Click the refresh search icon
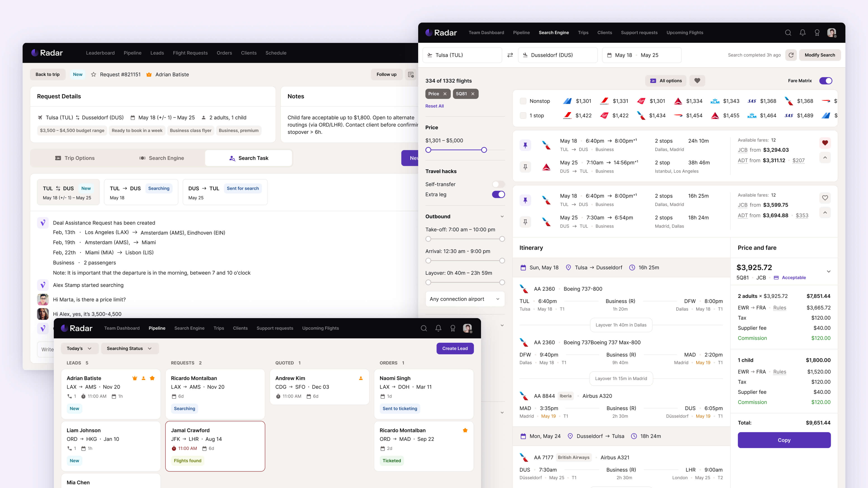 tap(791, 55)
